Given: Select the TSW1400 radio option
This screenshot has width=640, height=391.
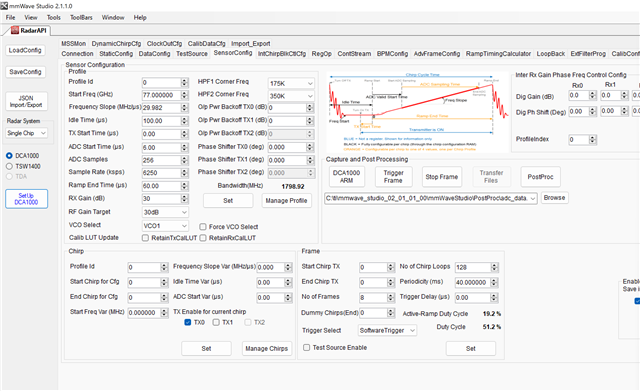Looking at the screenshot, I should point(9,166).
